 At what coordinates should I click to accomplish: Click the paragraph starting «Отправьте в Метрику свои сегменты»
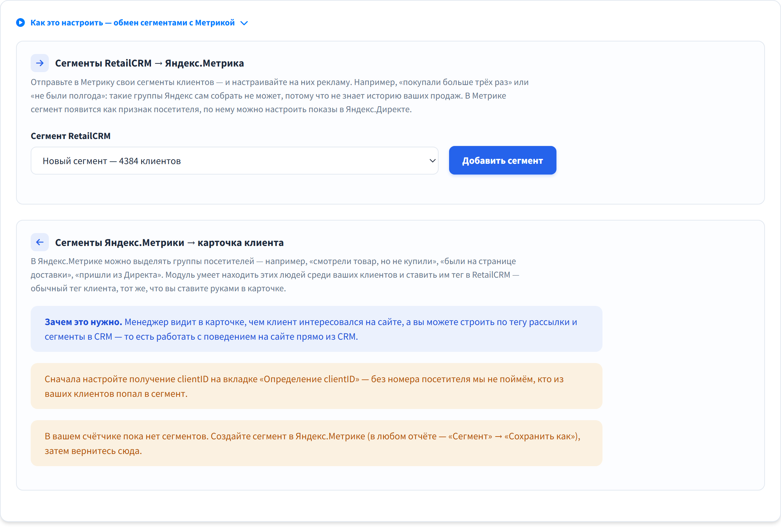[x=280, y=96]
